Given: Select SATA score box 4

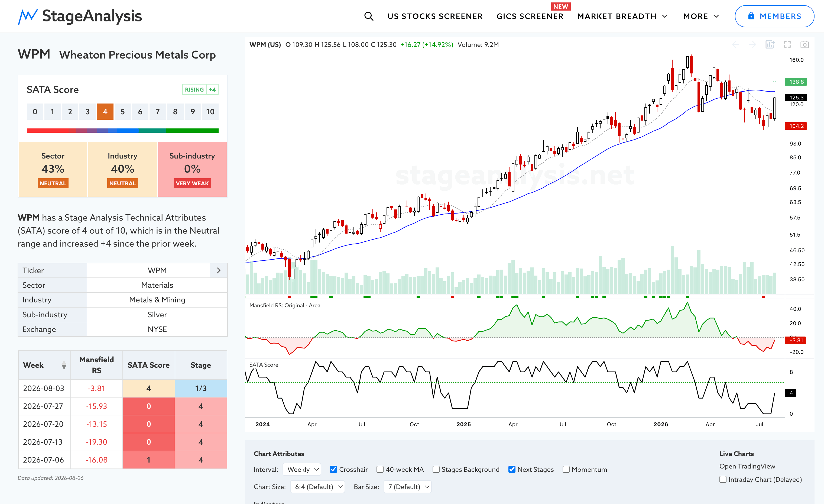Looking at the screenshot, I should 105,112.
